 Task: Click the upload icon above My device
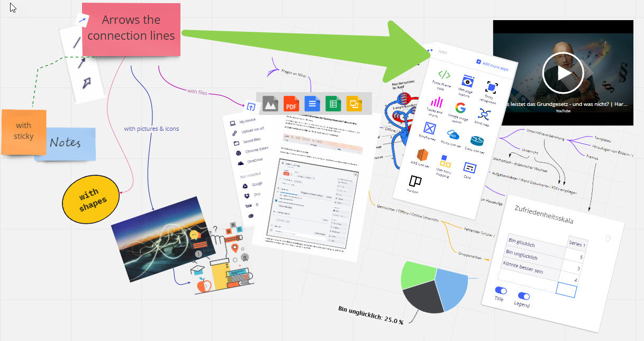click(x=251, y=106)
